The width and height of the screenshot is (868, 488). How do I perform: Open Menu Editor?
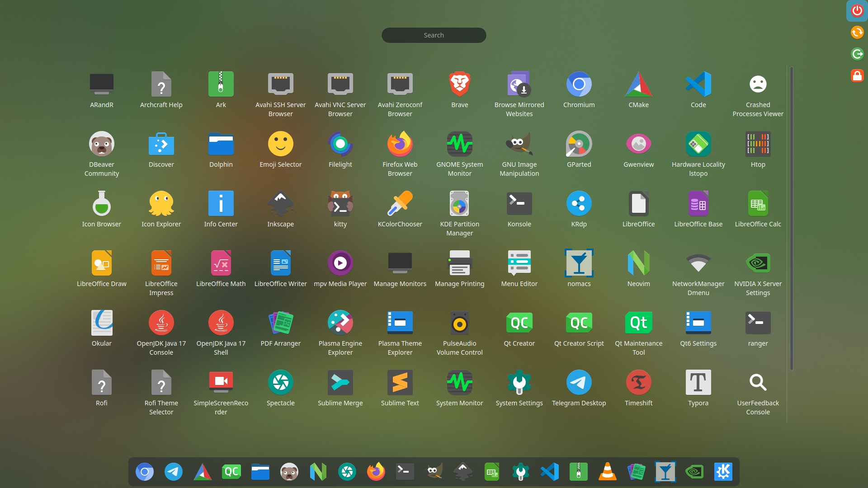click(x=519, y=269)
